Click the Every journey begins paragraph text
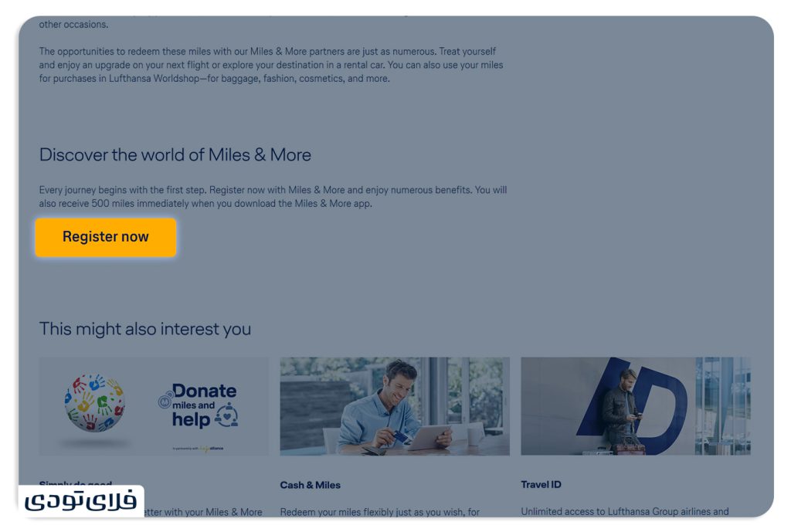791x532 pixels. click(273, 197)
